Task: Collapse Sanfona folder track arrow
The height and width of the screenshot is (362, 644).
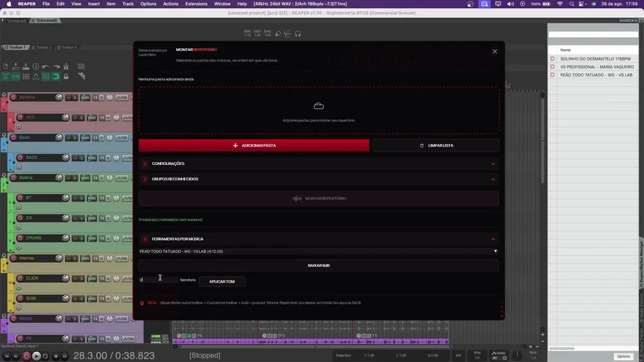Action: [x=4, y=95]
